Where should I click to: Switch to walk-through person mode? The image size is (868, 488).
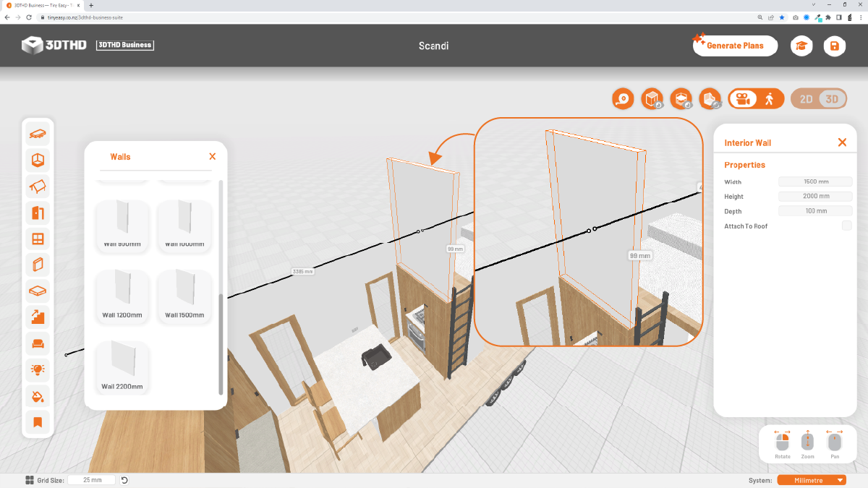(770, 99)
